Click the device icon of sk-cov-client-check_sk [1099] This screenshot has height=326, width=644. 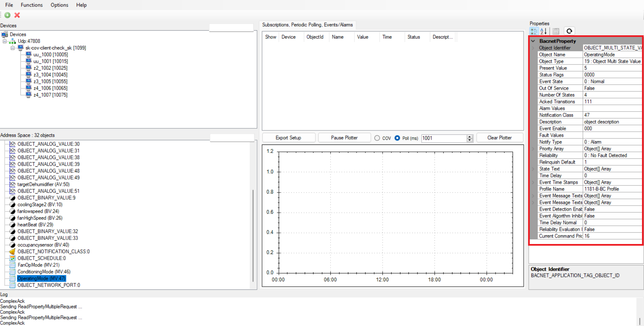coord(20,48)
